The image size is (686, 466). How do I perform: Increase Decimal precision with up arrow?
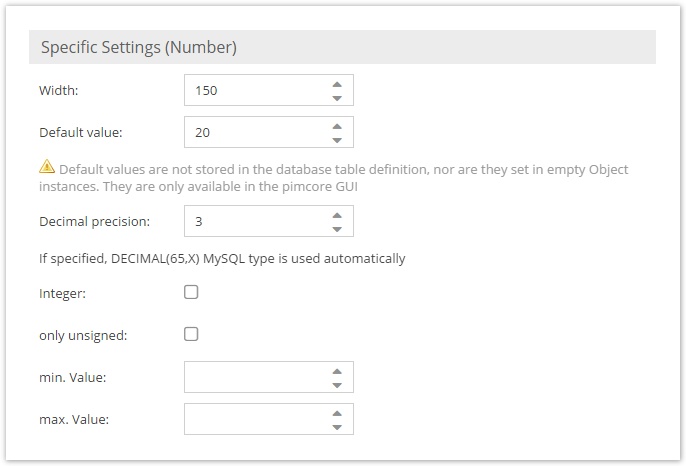pos(337,214)
